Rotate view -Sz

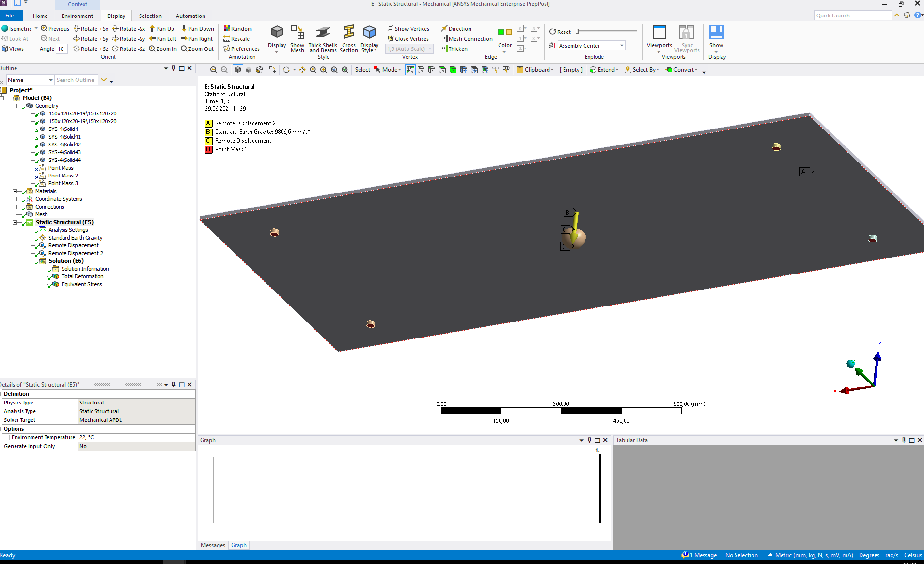click(128, 49)
